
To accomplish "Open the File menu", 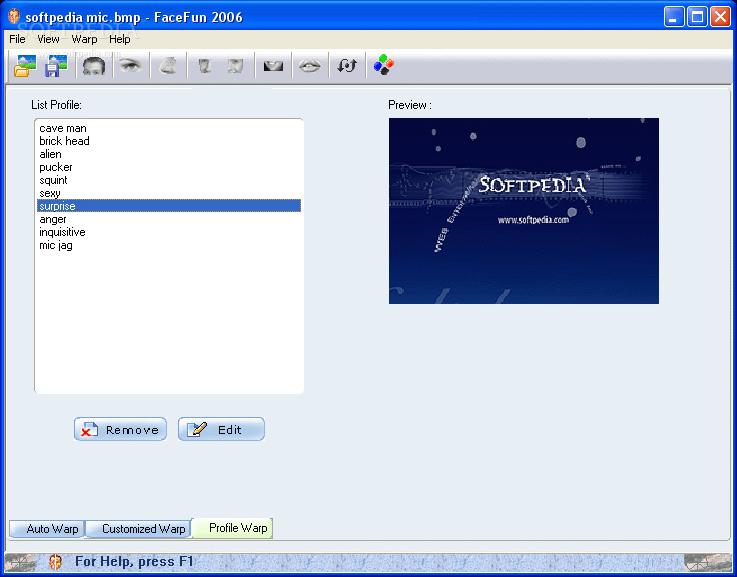I will (x=17, y=39).
